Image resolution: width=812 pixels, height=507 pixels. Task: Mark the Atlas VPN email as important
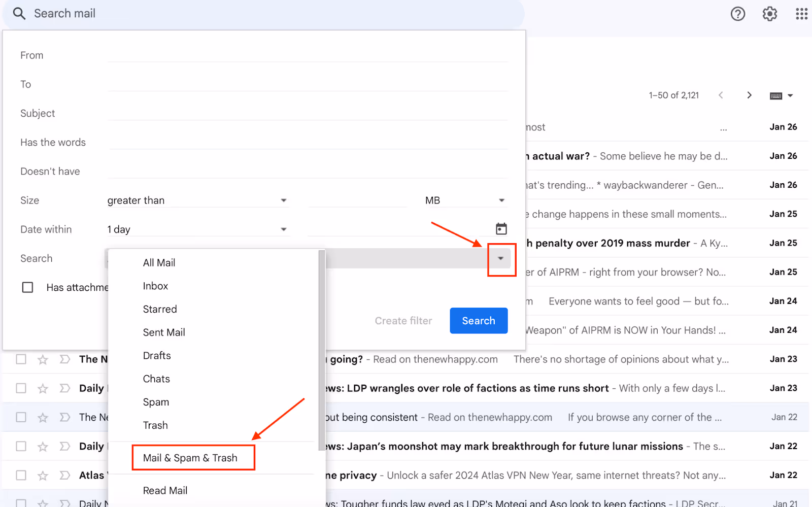pyautogui.click(x=64, y=475)
